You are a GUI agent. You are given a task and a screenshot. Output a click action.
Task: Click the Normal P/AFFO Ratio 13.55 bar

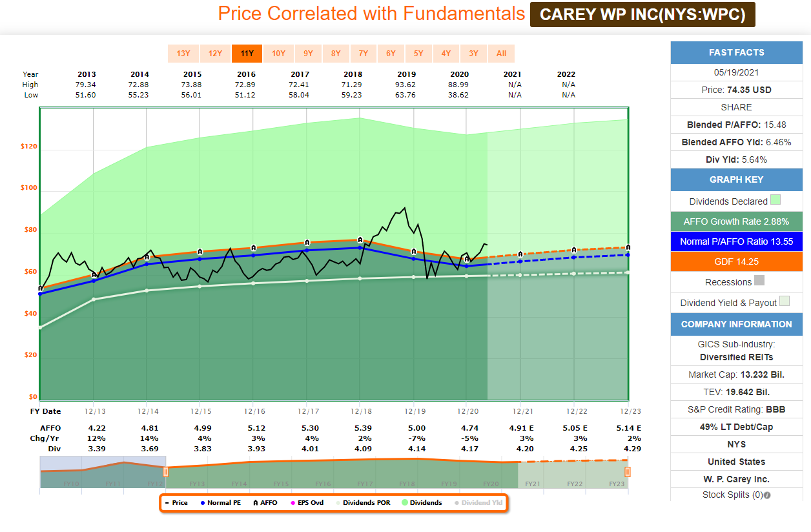[736, 242]
